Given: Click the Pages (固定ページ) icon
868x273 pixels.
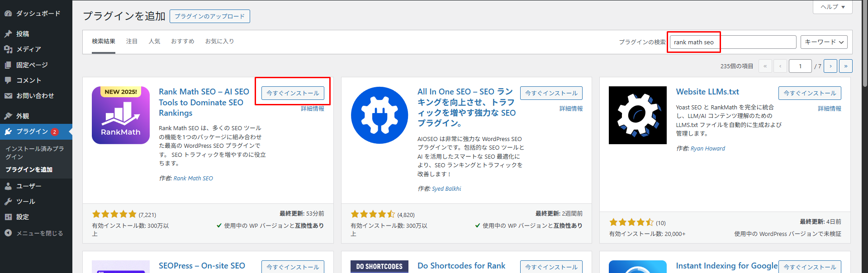Looking at the screenshot, I should 8,65.
